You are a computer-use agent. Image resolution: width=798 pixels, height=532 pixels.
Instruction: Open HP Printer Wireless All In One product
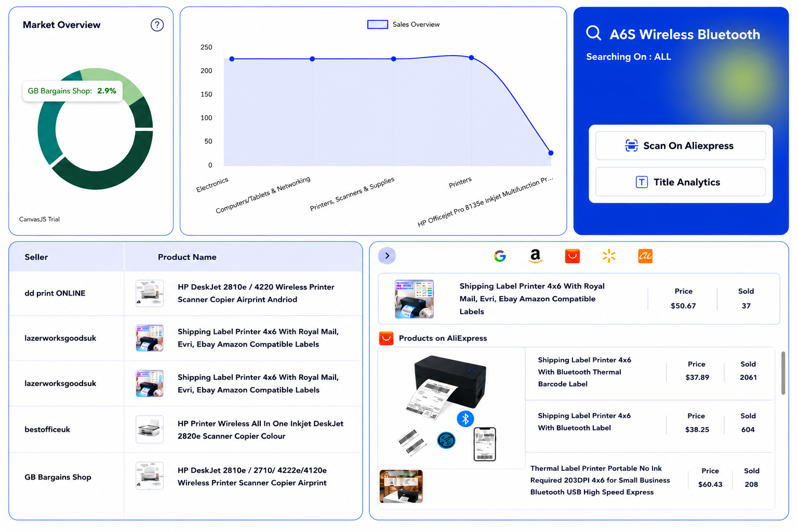(260, 430)
